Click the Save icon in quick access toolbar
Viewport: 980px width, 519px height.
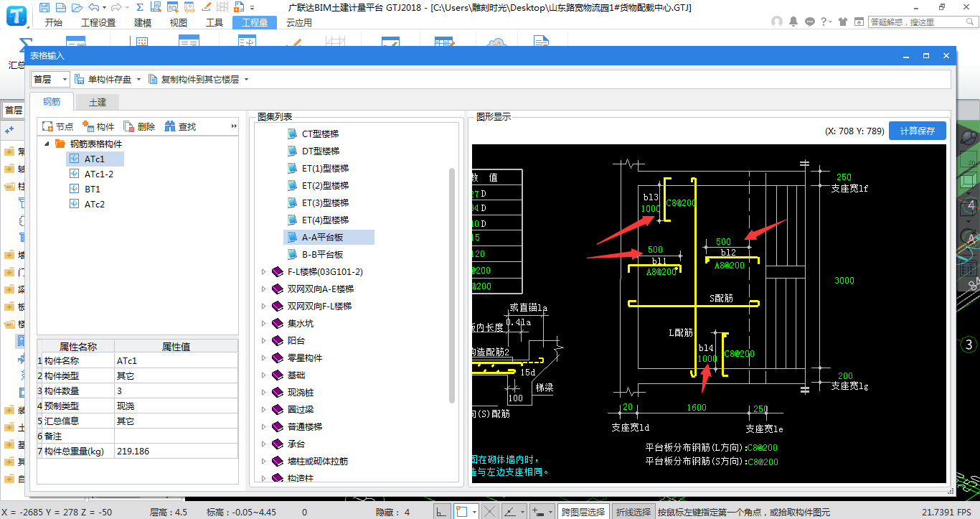pos(44,7)
